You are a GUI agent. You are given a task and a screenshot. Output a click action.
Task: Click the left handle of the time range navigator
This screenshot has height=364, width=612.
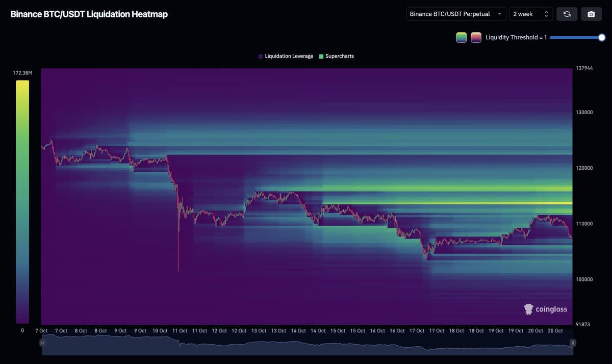(43, 343)
